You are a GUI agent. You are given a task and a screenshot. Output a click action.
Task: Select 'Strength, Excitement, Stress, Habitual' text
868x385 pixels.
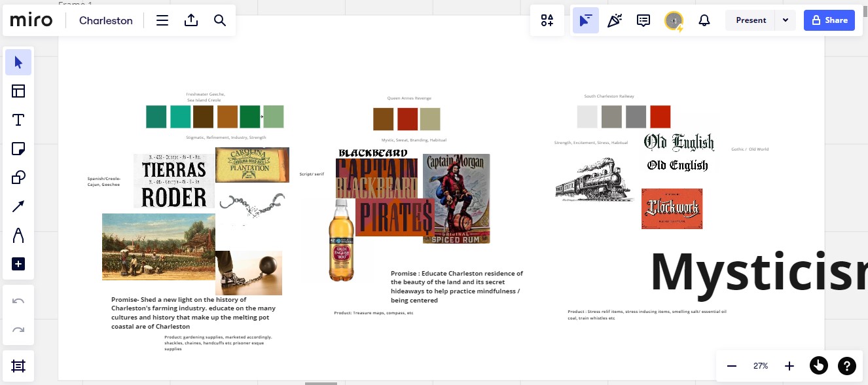point(590,142)
